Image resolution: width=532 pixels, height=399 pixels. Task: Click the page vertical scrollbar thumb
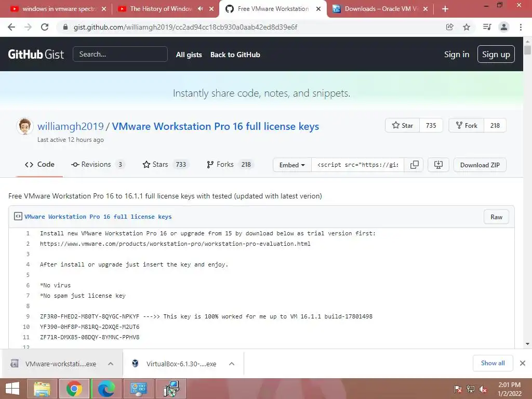click(527, 50)
